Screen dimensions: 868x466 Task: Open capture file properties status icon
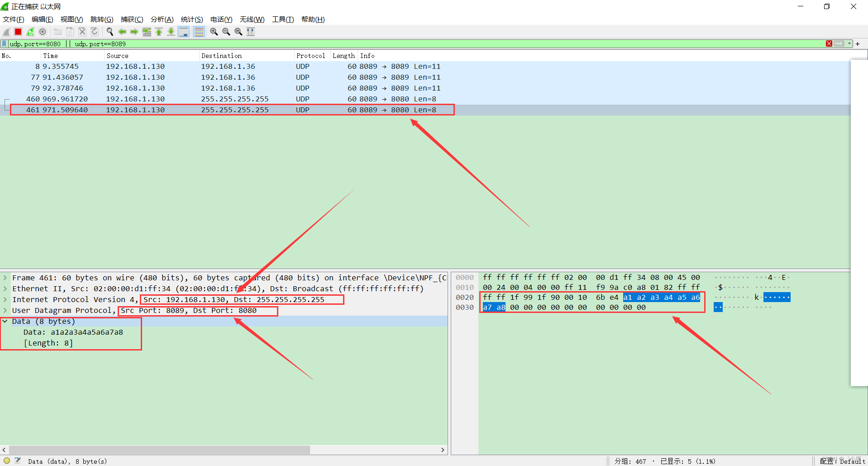pos(18,461)
